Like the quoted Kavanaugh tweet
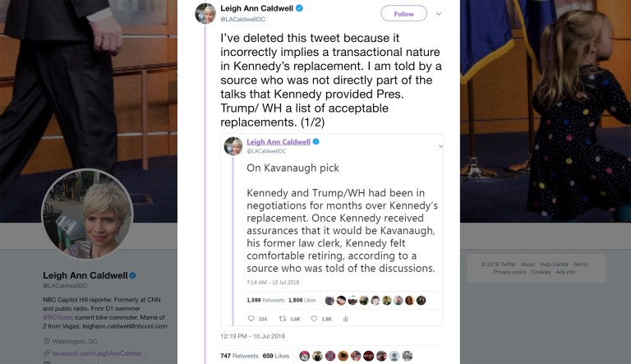The width and height of the screenshot is (631, 364). pyautogui.click(x=315, y=319)
